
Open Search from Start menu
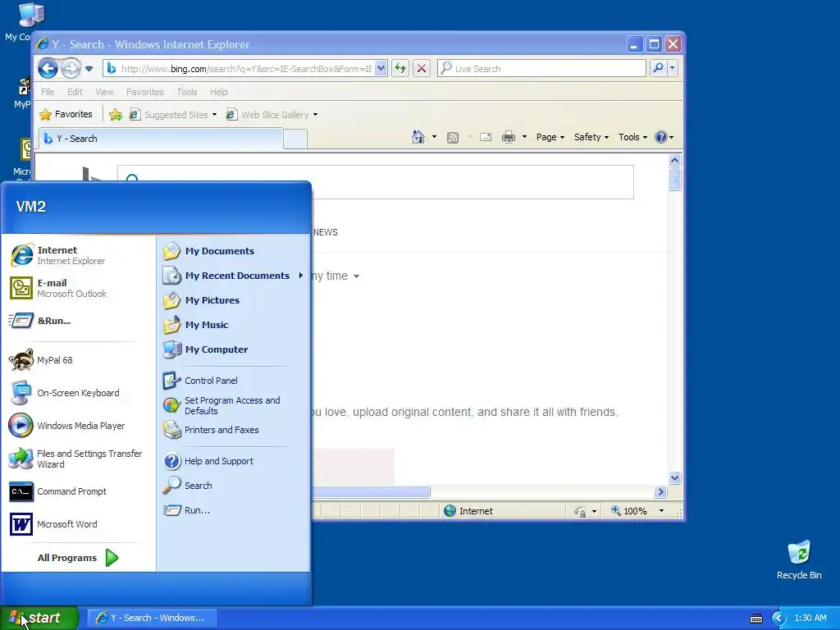(x=233, y=486)
